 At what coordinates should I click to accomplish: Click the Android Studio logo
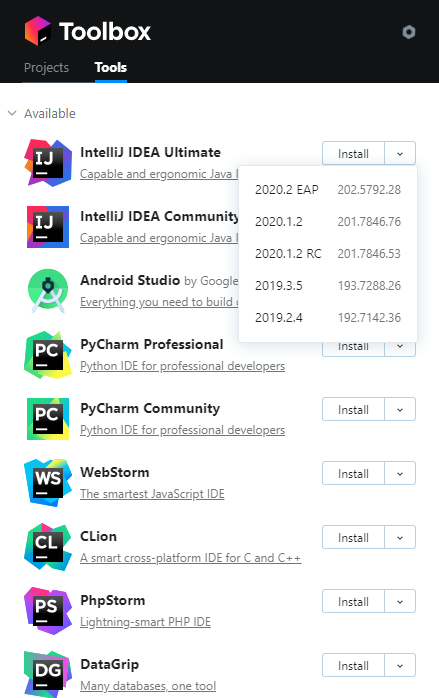[x=48, y=291]
